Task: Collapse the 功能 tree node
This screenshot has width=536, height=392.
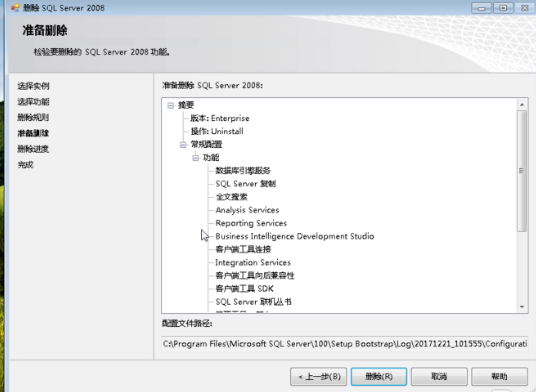Action: pyautogui.click(x=196, y=158)
